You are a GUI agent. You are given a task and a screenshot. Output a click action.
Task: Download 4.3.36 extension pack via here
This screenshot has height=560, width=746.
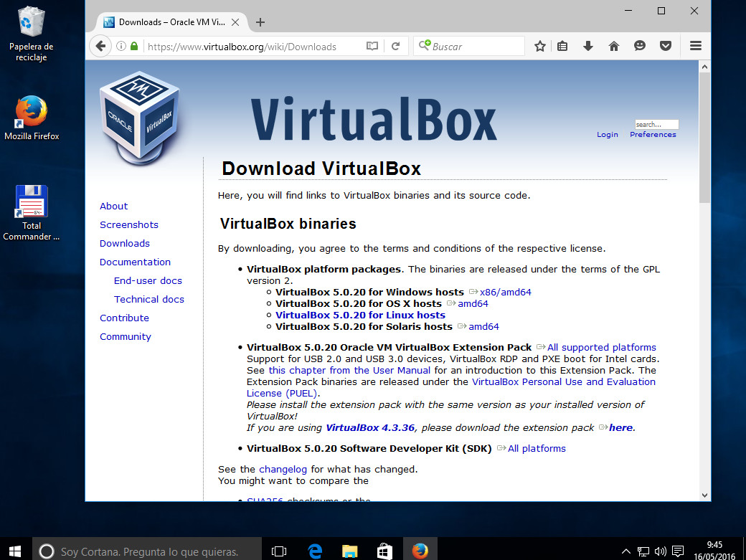click(621, 427)
